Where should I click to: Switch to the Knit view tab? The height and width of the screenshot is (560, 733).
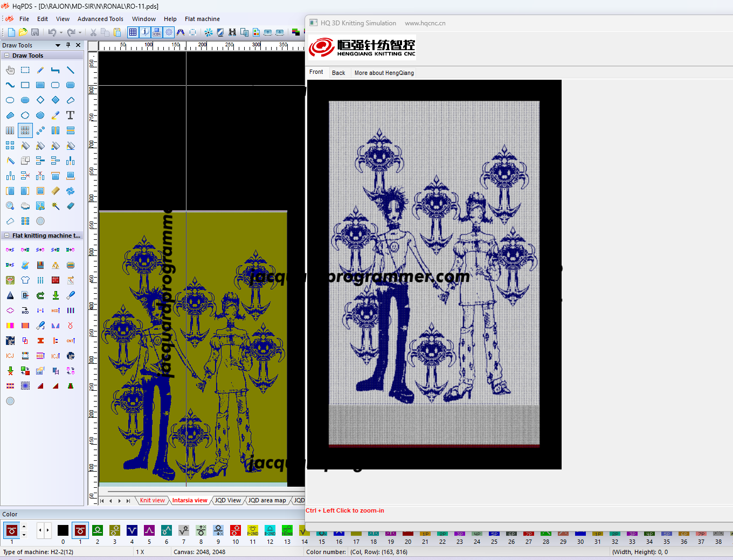coord(152,500)
